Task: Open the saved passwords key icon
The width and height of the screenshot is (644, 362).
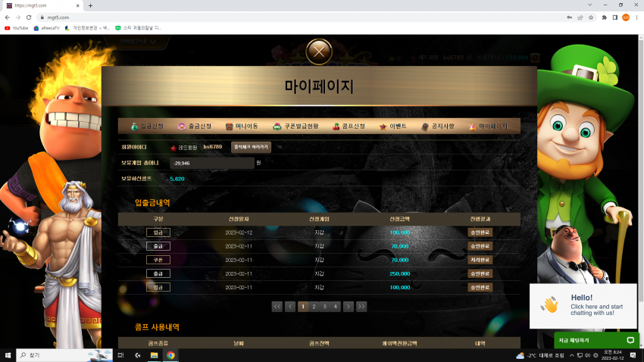Action: click(x=569, y=17)
